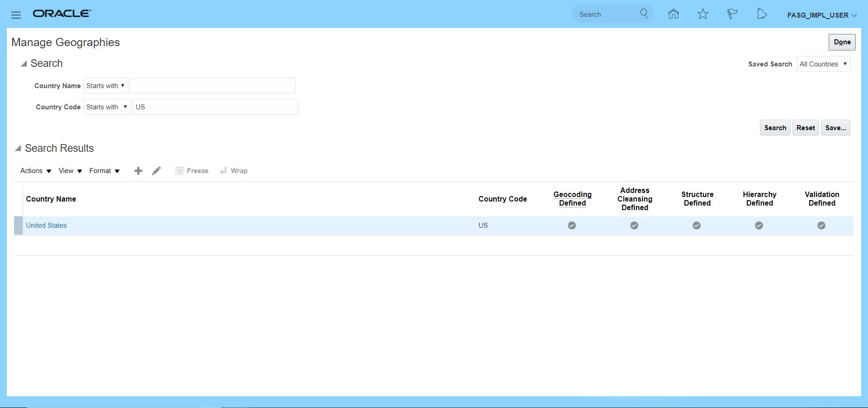Open the Actions menu

(35, 171)
